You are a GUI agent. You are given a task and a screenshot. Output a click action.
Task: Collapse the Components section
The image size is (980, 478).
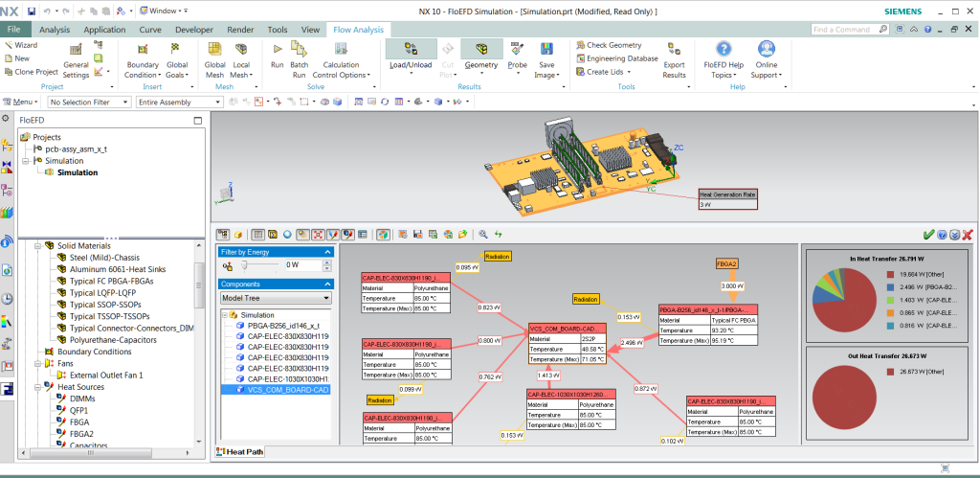point(327,284)
